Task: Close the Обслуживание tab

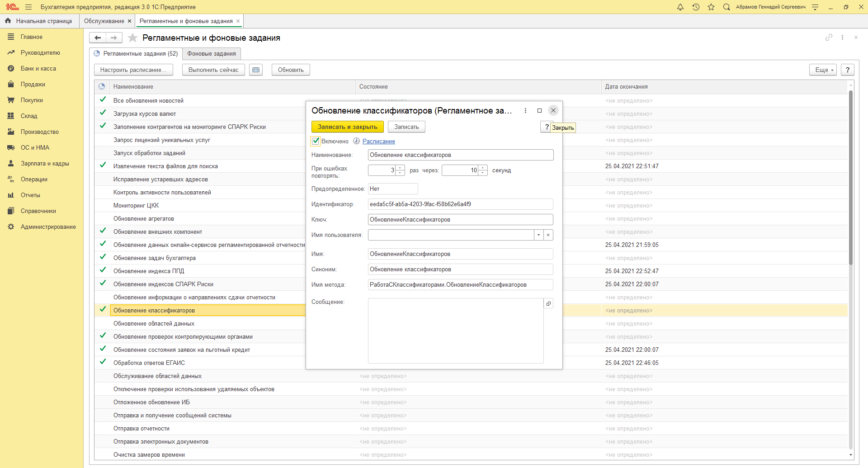Action: [x=129, y=21]
